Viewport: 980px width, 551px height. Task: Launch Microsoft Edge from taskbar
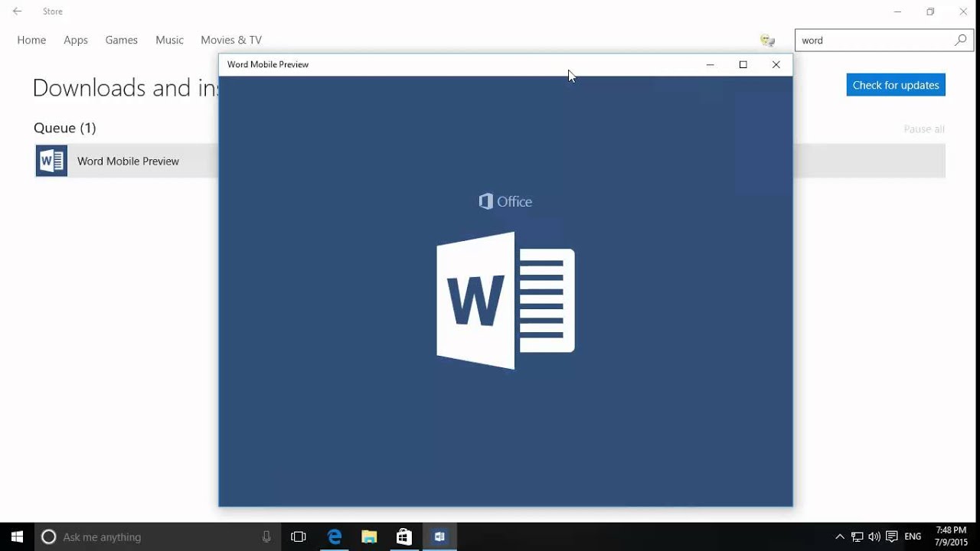pyautogui.click(x=335, y=536)
